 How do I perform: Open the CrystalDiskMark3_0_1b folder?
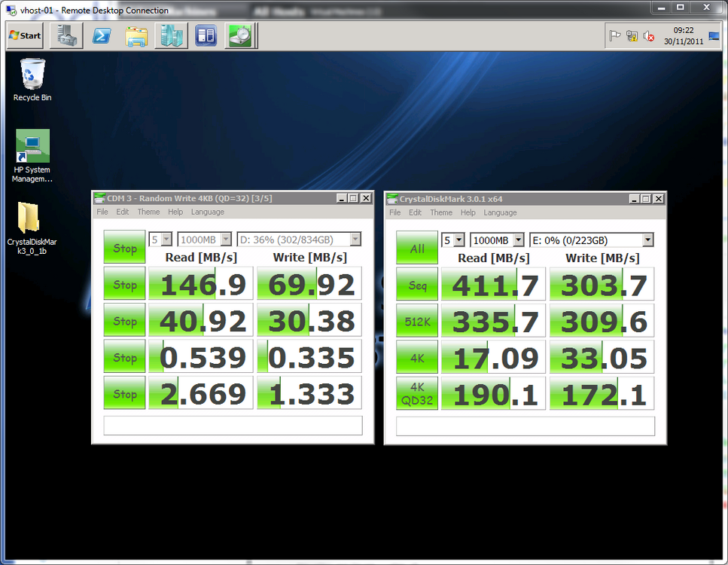pyautogui.click(x=32, y=228)
